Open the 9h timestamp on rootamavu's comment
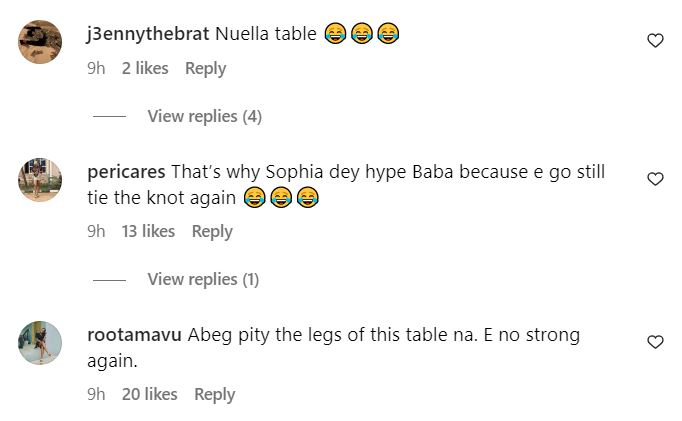 [96, 395]
